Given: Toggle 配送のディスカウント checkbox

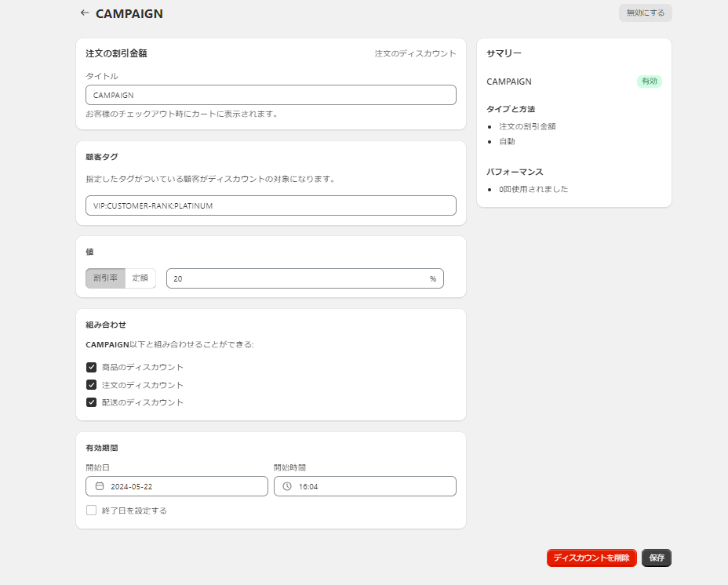Looking at the screenshot, I should coord(92,402).
